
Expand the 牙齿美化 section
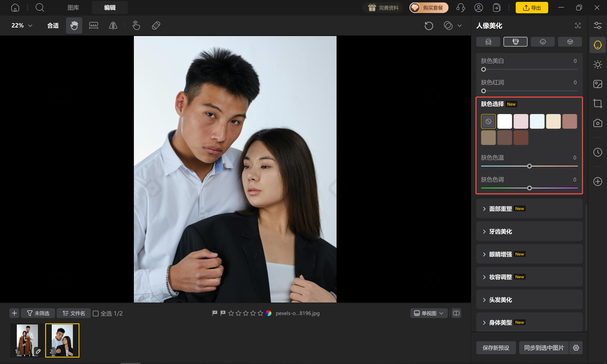tap(529, 231)
